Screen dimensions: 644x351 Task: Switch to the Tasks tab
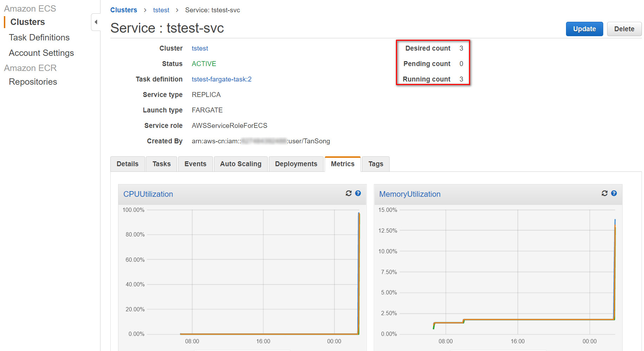(x=162, y=164)
